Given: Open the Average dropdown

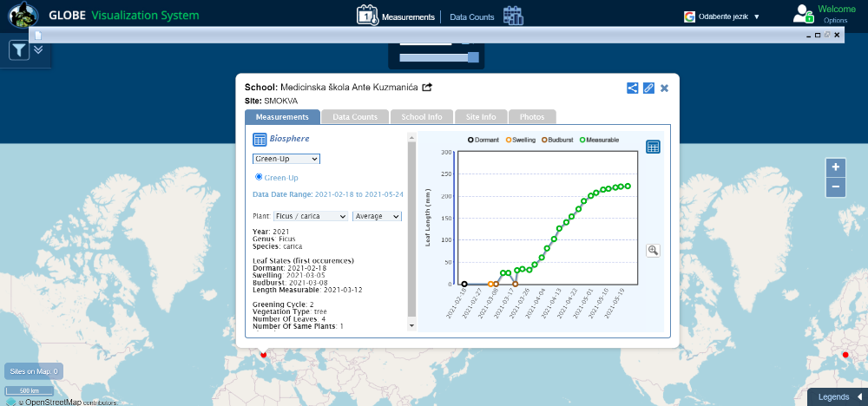Looking at the screenshot, I should 377,216.
